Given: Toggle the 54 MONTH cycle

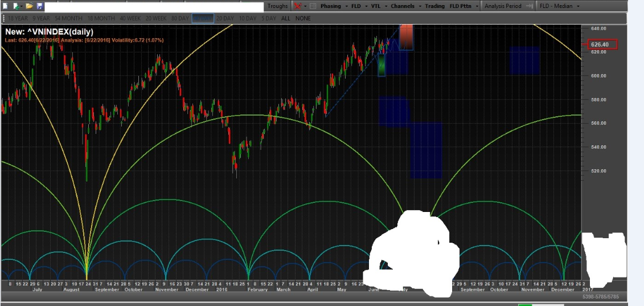Looking at the screenshot, I should point(68,18).
